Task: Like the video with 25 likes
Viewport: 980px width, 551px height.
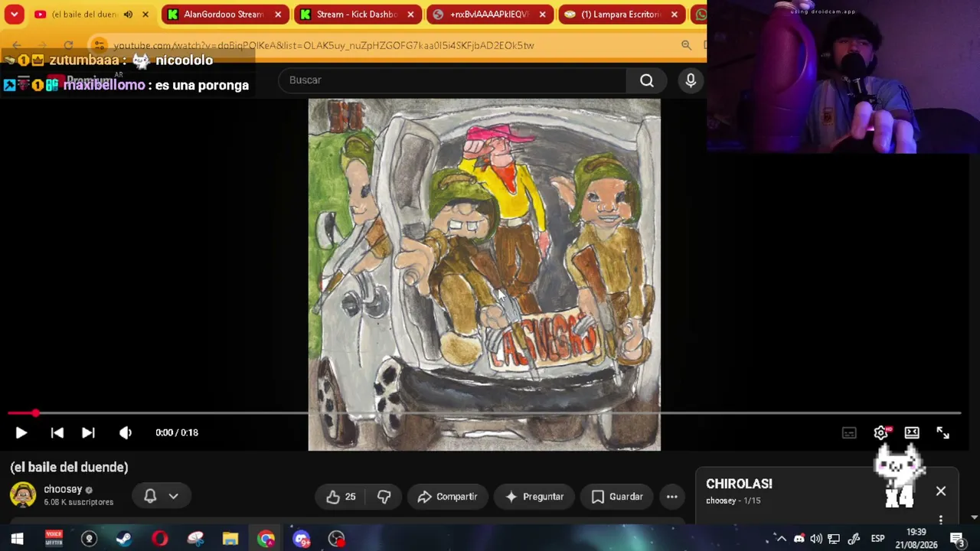Action: [341, 497]
